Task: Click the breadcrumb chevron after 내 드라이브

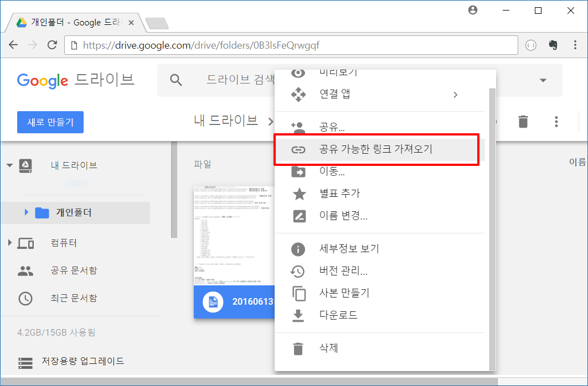Action: pyautogui.click(x=271, y=122)
